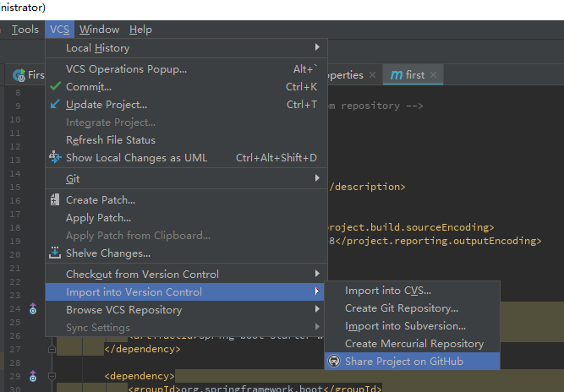564x392 pixels.
Task: Expand Browse VCS Repository submenu
Action: (186, 310)
